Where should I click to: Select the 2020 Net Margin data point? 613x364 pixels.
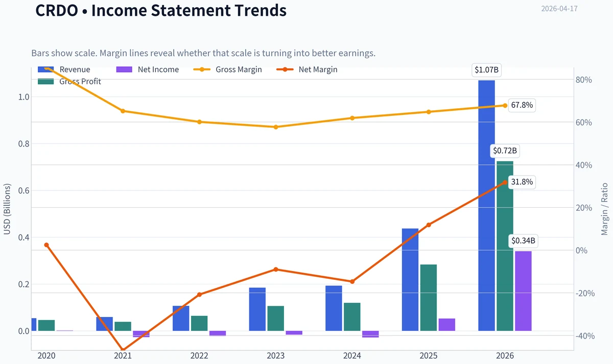coord(46,245)
